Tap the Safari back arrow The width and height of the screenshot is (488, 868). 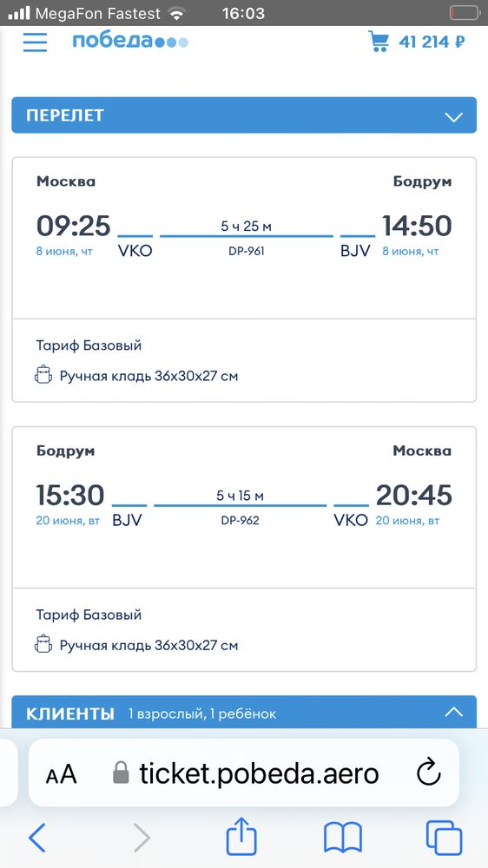pos(37,837)
